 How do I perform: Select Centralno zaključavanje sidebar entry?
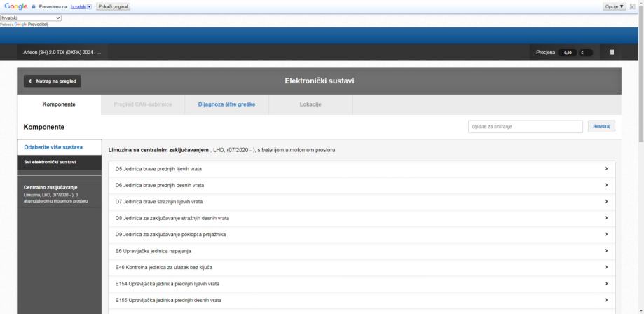(59, 194)
